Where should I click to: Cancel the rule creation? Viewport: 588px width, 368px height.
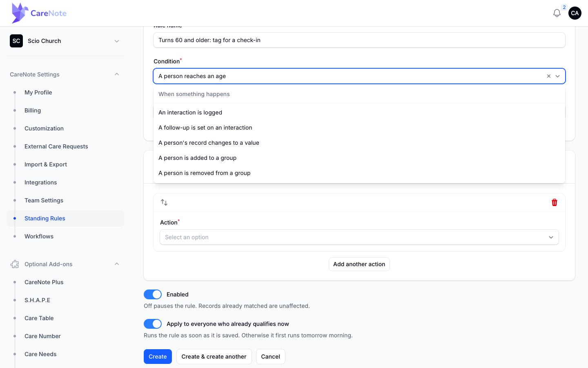[x=270, y=357]
